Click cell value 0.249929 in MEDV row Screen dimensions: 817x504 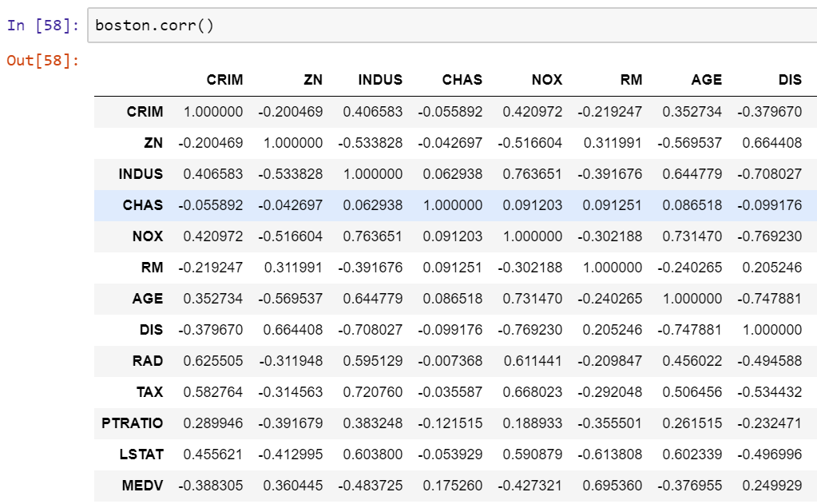point(772,486)
